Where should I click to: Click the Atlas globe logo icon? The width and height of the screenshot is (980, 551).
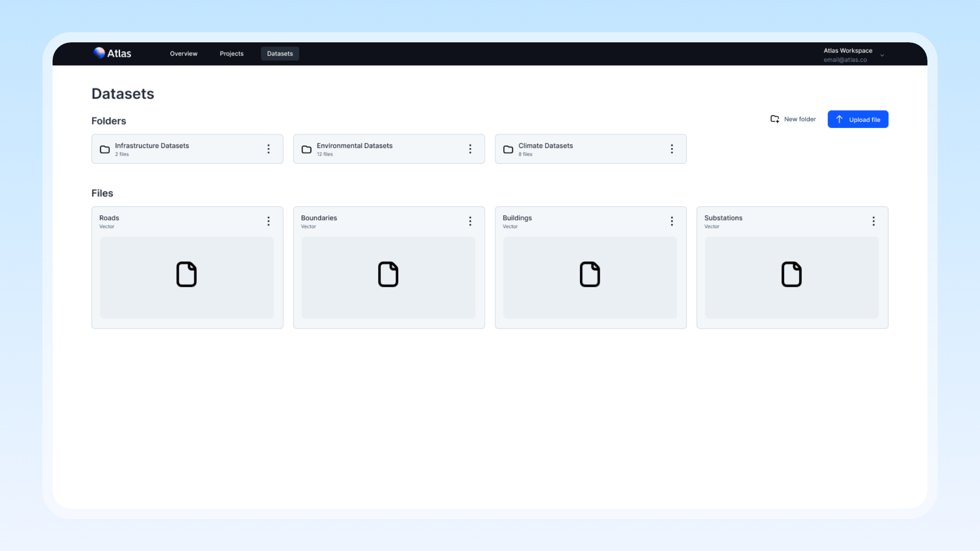point(99,53)
